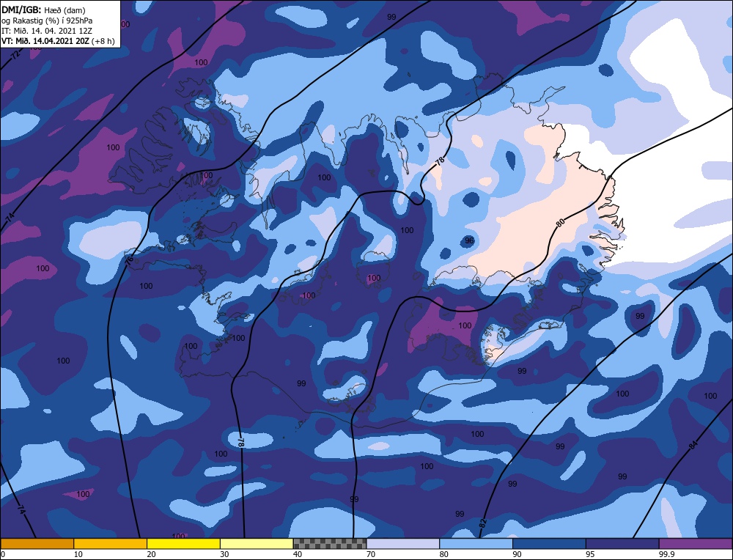Click the dark orange 0–10 legend swatch

37,543
